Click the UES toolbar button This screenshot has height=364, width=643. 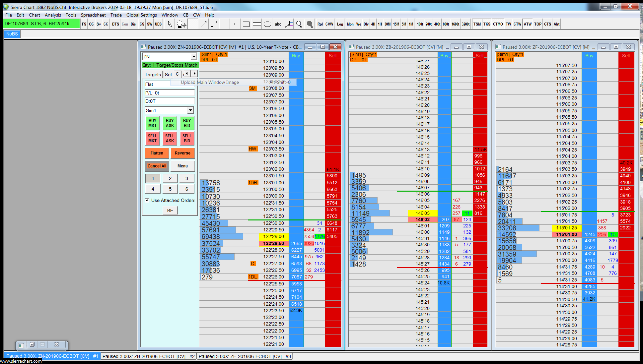click(x=158, y=24)
